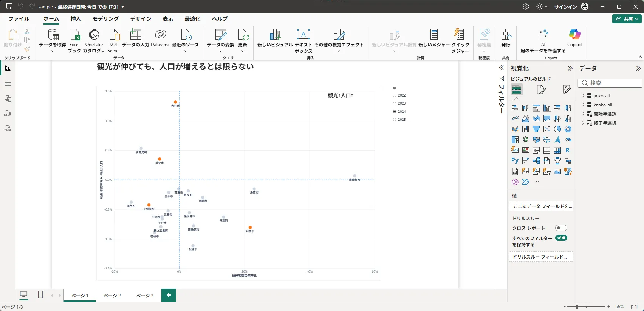The height and width of the screenshot is (311, 644).
Task: Open the Get Data (データを取得) icon
Action: click(53, 35)
